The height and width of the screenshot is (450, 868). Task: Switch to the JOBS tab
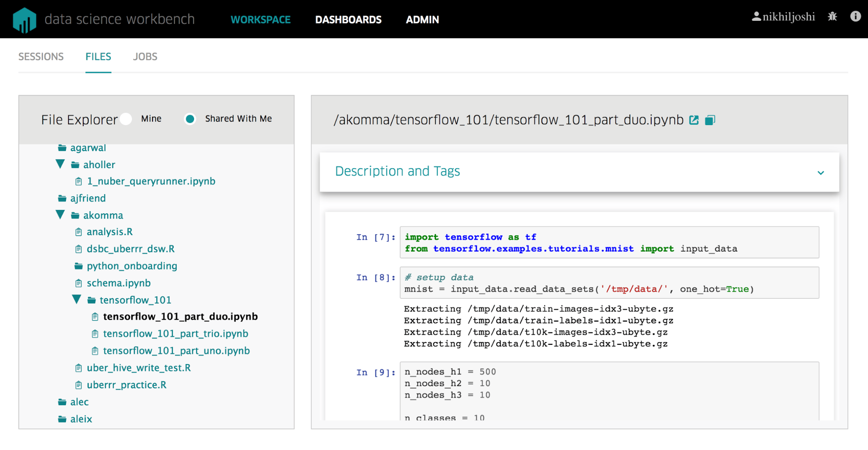click(145, 56)
